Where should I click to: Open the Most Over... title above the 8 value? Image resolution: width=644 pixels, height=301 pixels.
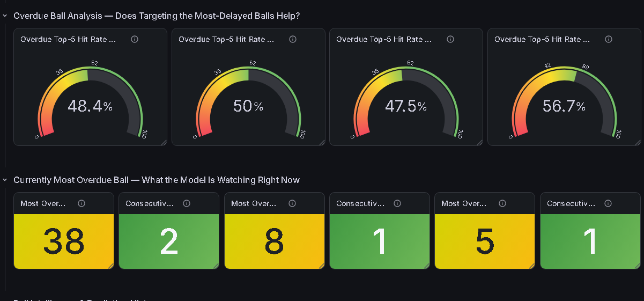(x=254, y=203)
